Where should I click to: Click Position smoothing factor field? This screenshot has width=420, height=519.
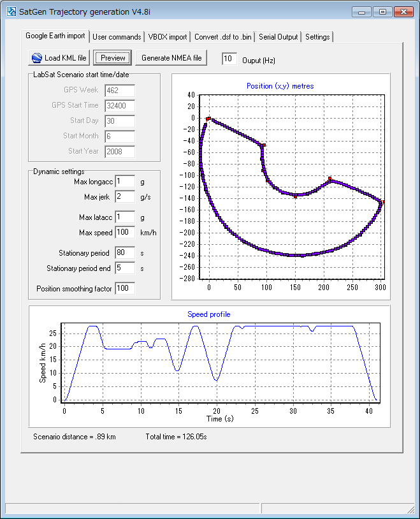tap(124, 289)
